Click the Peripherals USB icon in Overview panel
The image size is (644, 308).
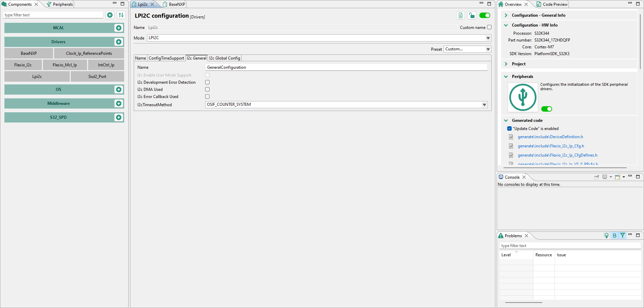coord(523,97)
